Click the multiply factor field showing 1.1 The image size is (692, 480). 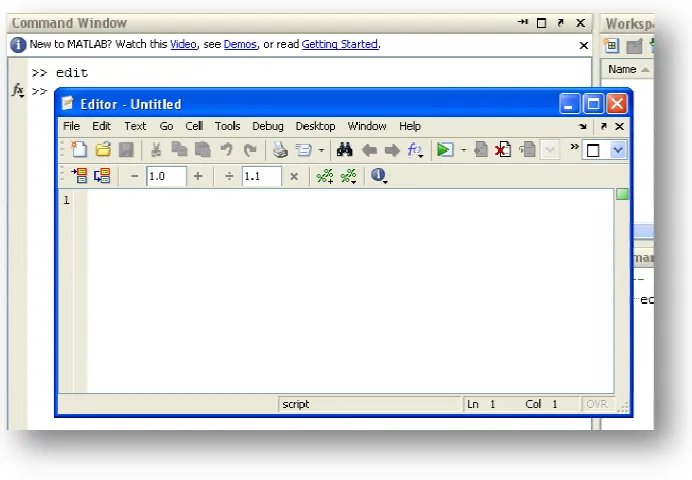262,176
